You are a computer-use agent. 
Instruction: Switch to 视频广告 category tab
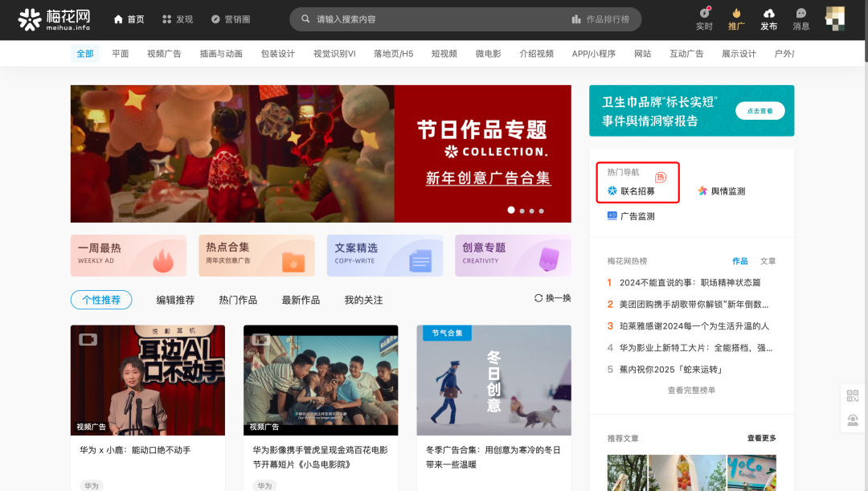[x=164, y=54]
